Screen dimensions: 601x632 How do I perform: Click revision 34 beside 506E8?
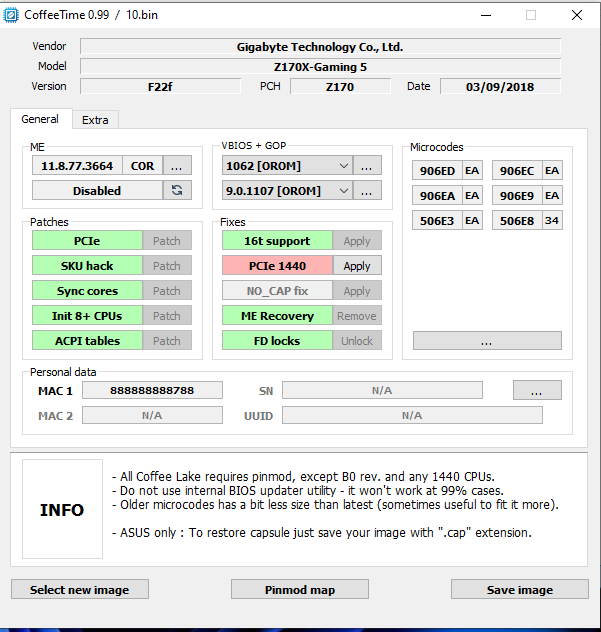[x=552, y=220]
